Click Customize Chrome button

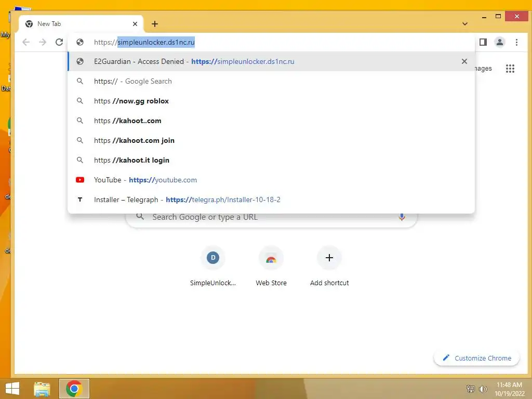(x=477, y=358)
